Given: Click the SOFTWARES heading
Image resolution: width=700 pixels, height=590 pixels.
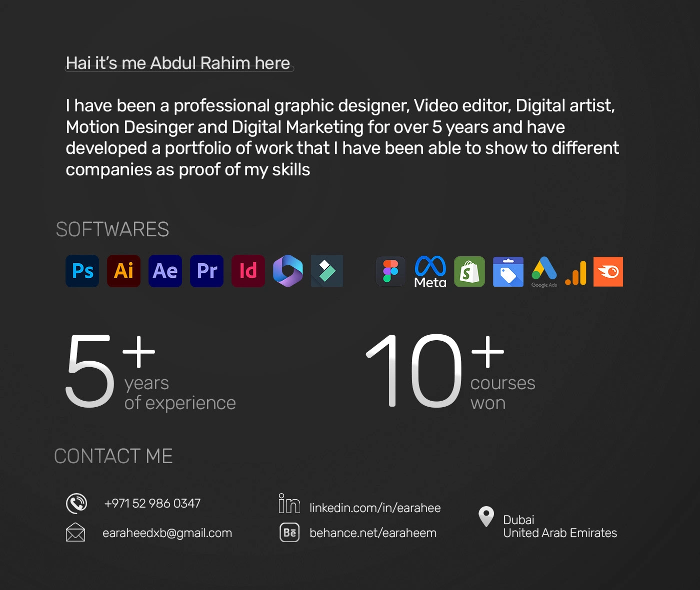Looking at the screenshot, I should point(112,229).
